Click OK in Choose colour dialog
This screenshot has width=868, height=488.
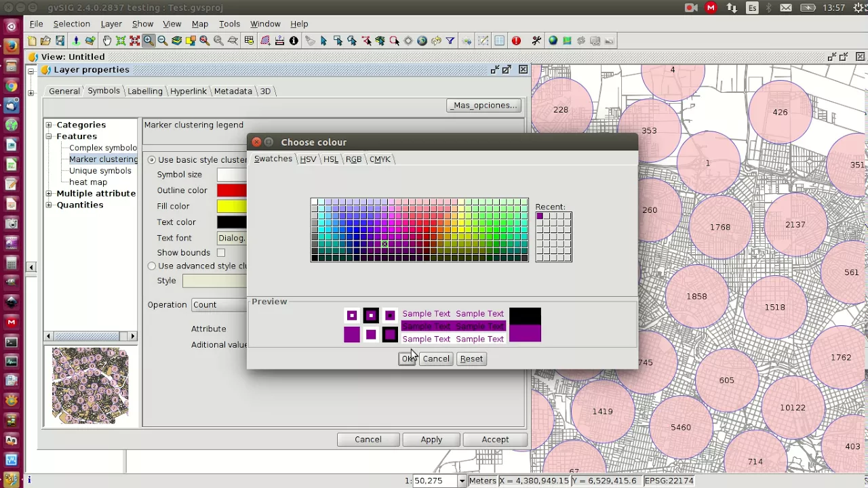407,359
